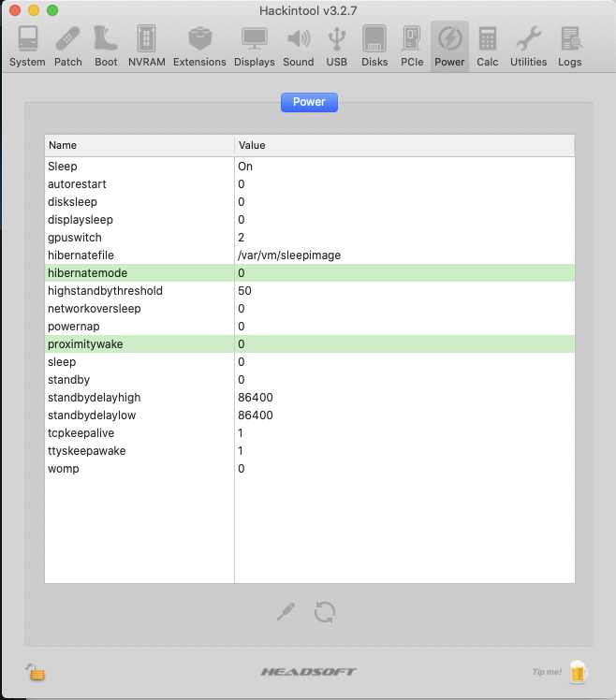Select the tcpkeepalive row
616x700 pixels.
click(310, 433)
